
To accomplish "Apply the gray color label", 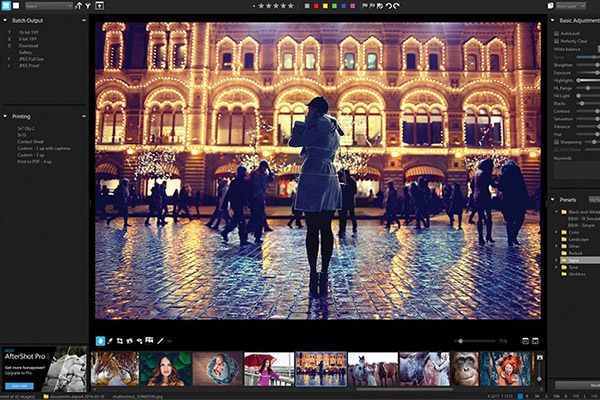I will click(307, 6).
